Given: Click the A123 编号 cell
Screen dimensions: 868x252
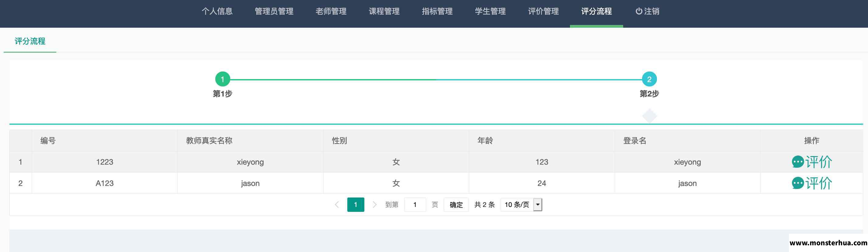Looking at the screenshot, I should (104, 183).
